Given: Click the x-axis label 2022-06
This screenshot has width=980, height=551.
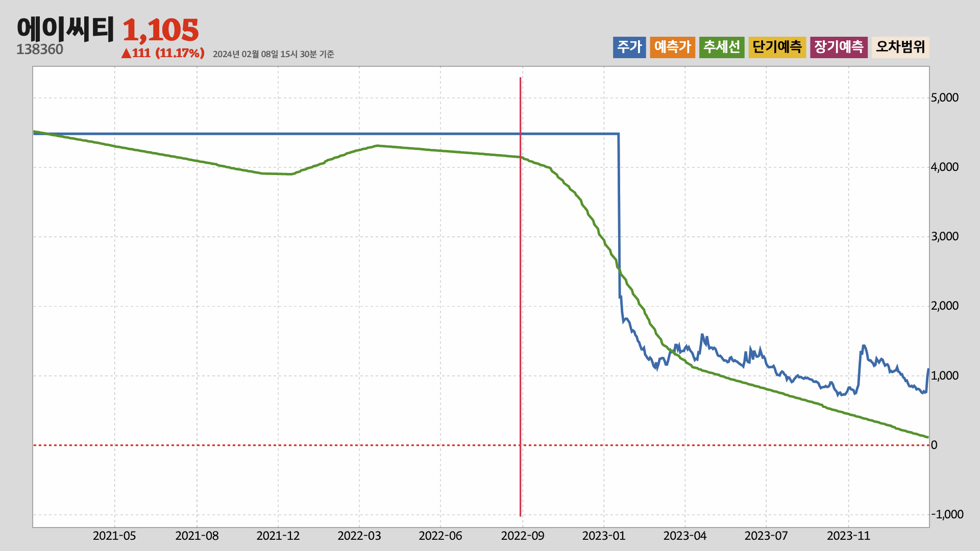Looking at the screenshot, I should 440,536.
